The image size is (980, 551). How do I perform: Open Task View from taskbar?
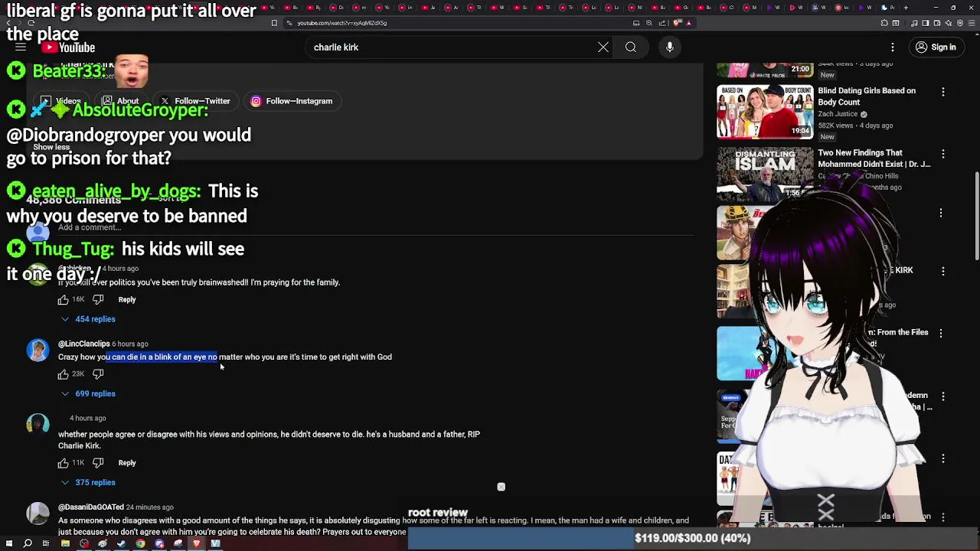46,544
